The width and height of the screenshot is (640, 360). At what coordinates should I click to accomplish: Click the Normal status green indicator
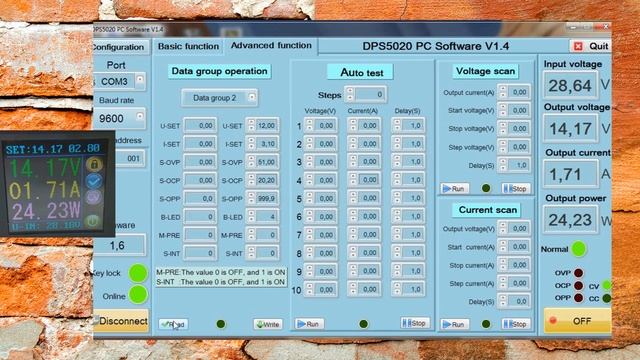[x=579, y=249]
